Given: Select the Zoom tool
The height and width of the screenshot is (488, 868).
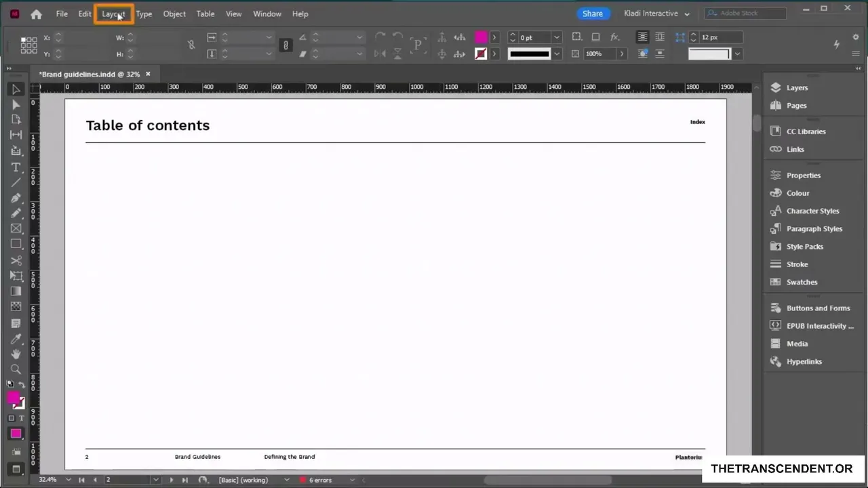Looking at the screenshot, I should point(16,369).
